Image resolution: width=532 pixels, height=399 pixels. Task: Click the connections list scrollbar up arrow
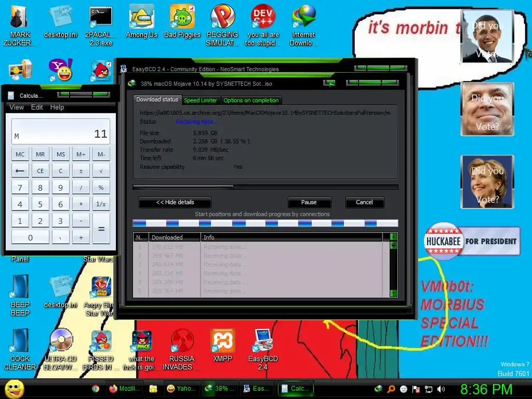pos(394,237)
